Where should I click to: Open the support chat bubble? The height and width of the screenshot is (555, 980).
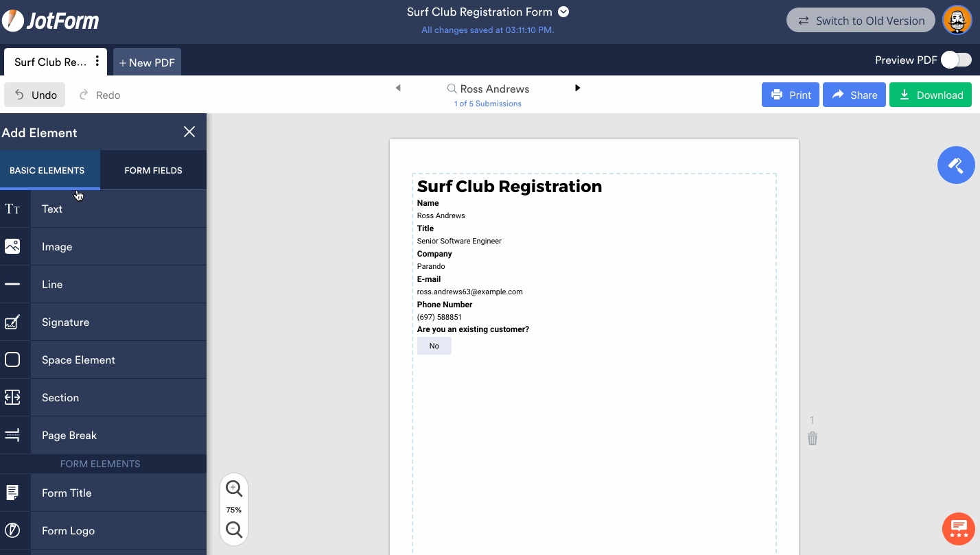959,529
